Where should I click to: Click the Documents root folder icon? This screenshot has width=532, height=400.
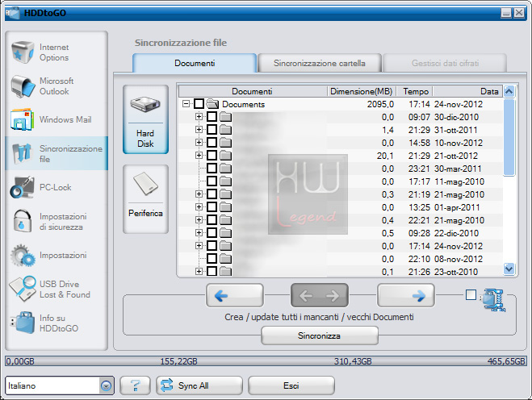coord(212,104)
